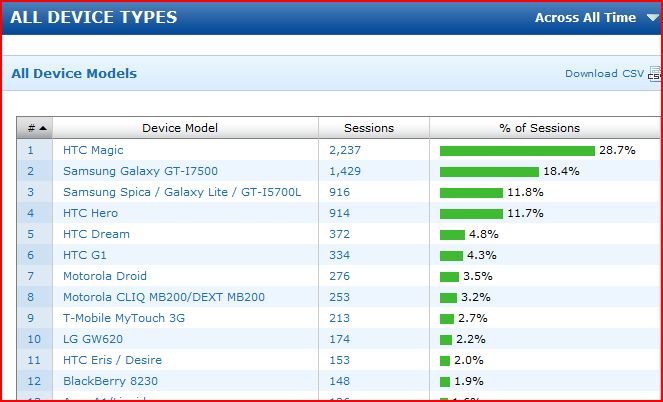
Task: Click rank number 12 for BlackBerry 8230
Action: pyautogui.click(x=34, y=381)
